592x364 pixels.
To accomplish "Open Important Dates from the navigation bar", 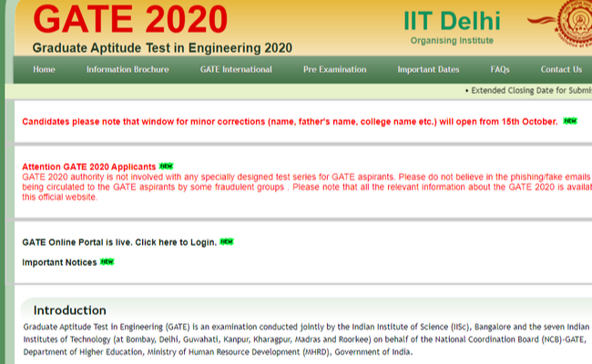I will pos(428,69).
